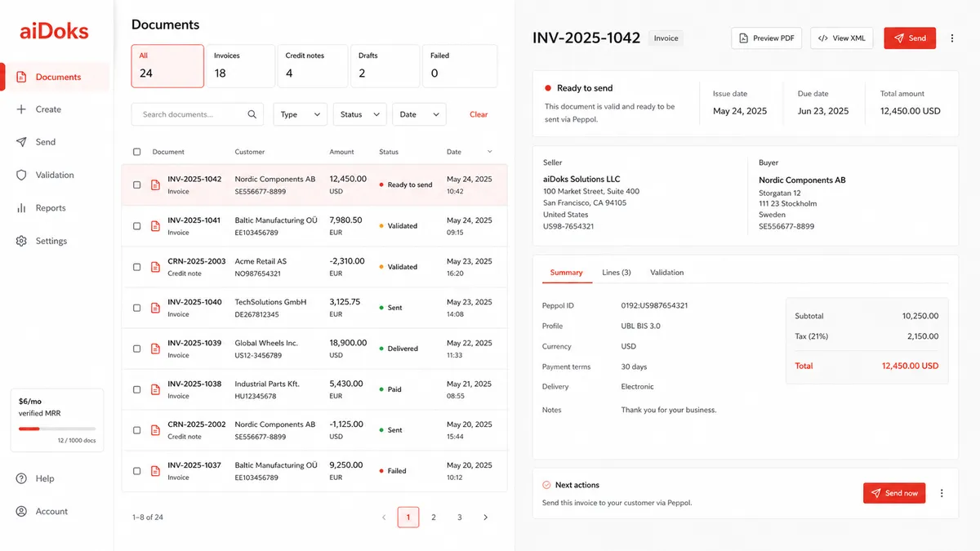
Task: Click the Help question mark icon
Action: click(x=21, y=478)
